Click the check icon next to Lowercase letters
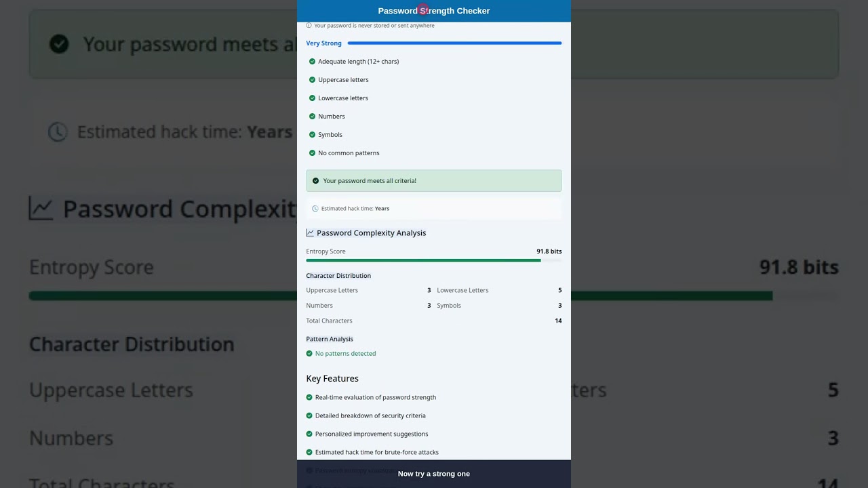 pyautogui.click(x=312, y=98)
